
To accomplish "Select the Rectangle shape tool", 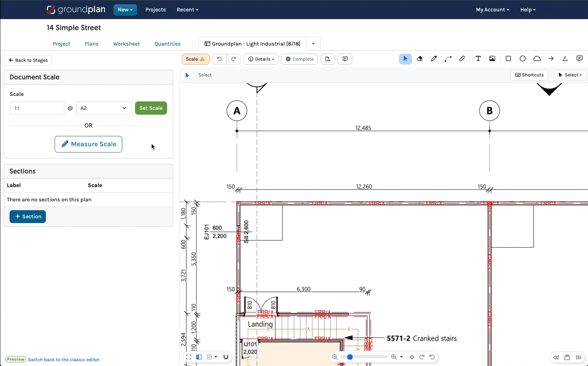I will (508, 59).
